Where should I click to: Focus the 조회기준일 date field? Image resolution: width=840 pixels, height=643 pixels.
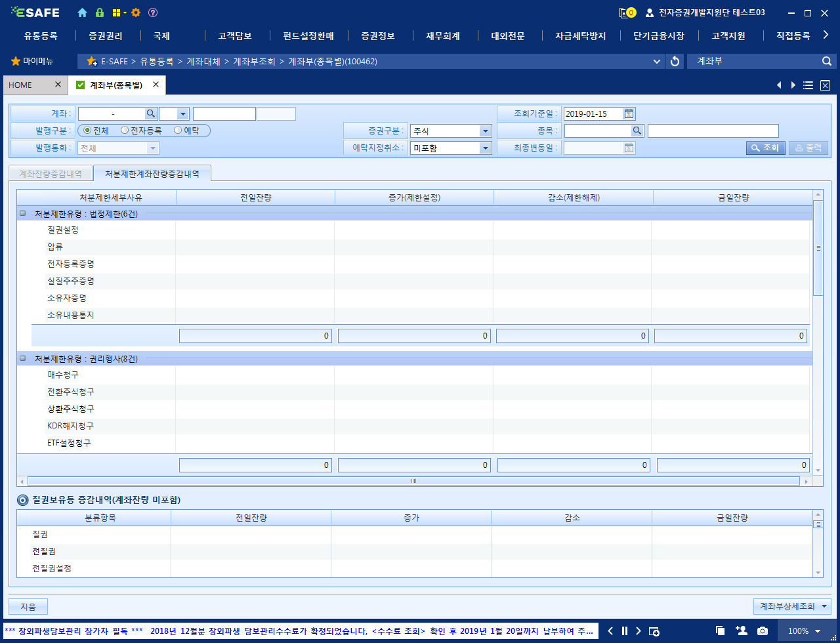pos(593,114)
